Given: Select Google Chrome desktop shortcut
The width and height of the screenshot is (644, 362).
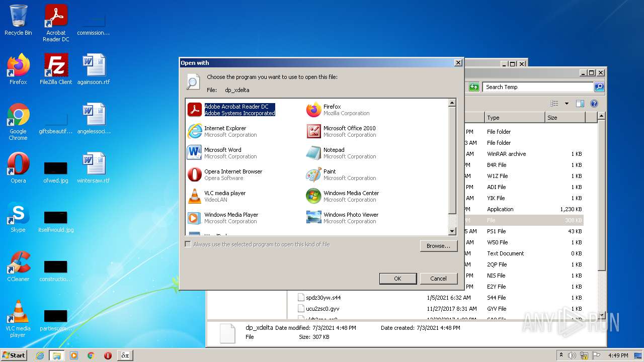Looking at the screenshot, I should (x=18, y=122).
